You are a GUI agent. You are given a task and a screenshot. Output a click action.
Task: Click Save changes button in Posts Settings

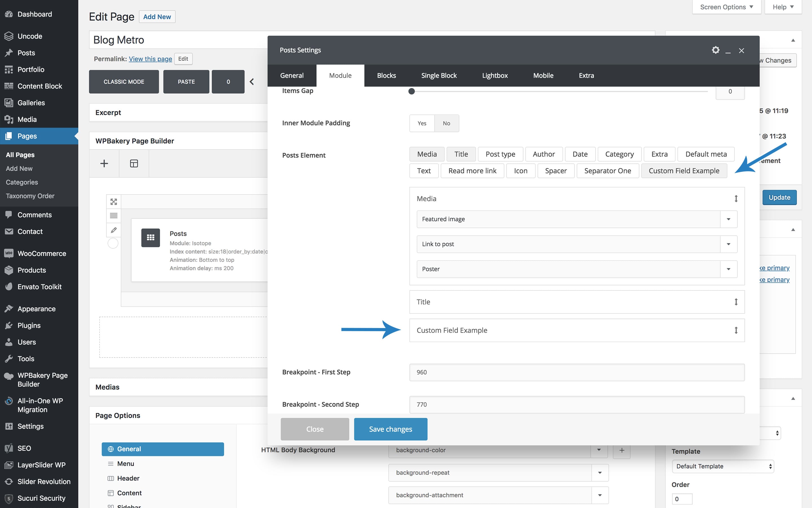390,429
